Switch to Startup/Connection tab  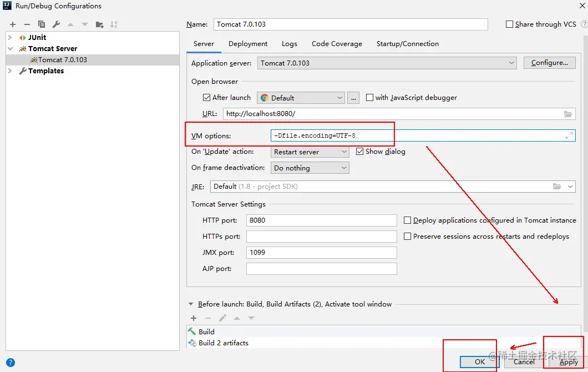[x=408, y=44]
